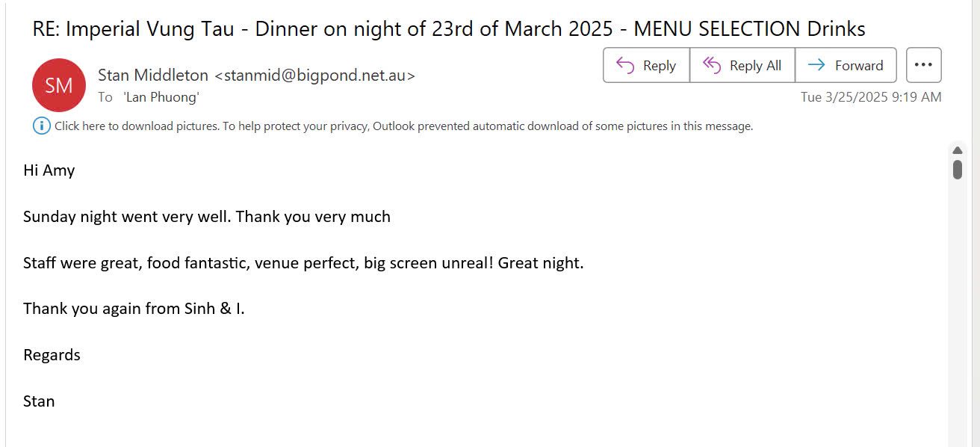Click the scrollbar up arrow
Image resolution: width=980 pixels, height=447 pixels.
click(x=958, y=150)
